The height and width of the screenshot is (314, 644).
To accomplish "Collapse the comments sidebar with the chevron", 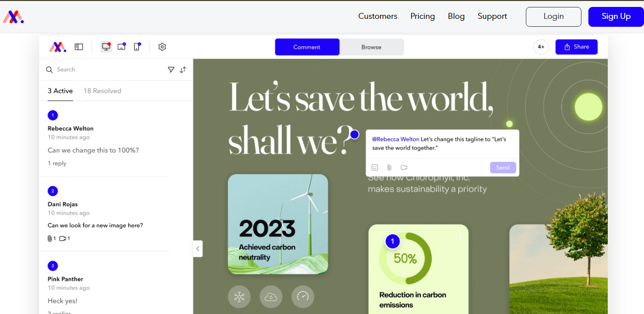I will pos(198,249).
